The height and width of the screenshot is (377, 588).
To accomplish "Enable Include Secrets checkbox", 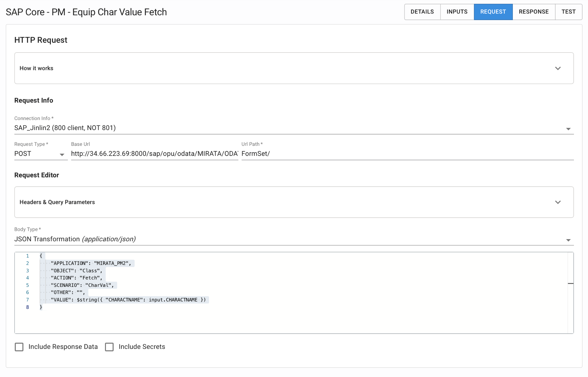I will click(109, 347).
